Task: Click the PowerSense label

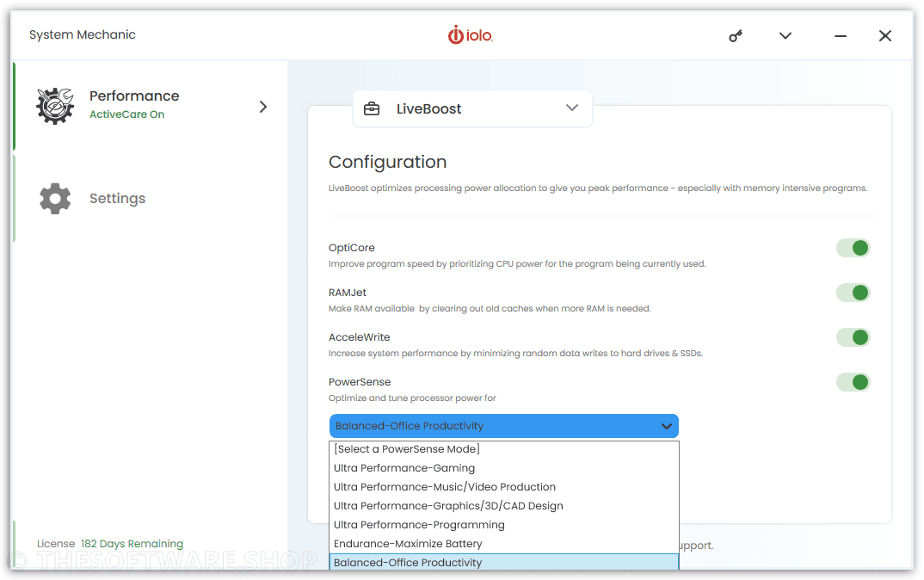Action: tap(360, 383)
